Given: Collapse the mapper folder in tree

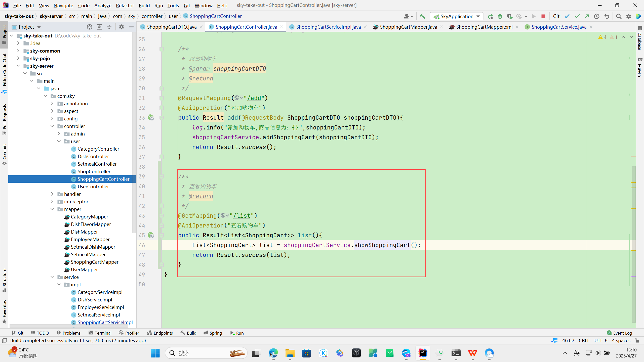Looking at the screenshot, I should pyautogui.click(x=52, y=209).
